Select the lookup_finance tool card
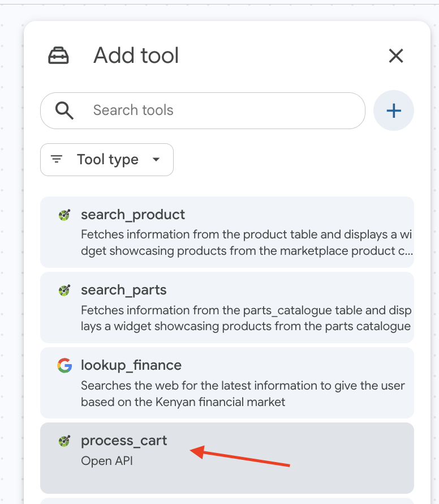This screenshot has width=439, height=504. pos(227,383)
